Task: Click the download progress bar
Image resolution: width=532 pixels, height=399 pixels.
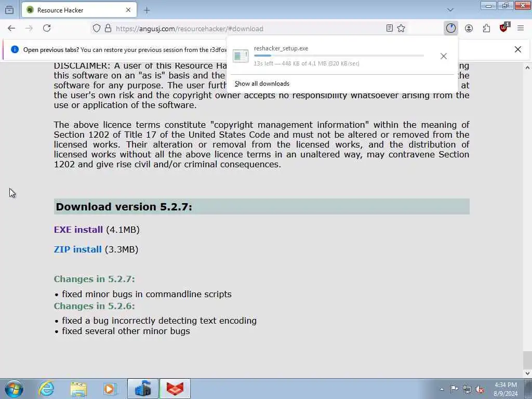Action: [339, 56]
